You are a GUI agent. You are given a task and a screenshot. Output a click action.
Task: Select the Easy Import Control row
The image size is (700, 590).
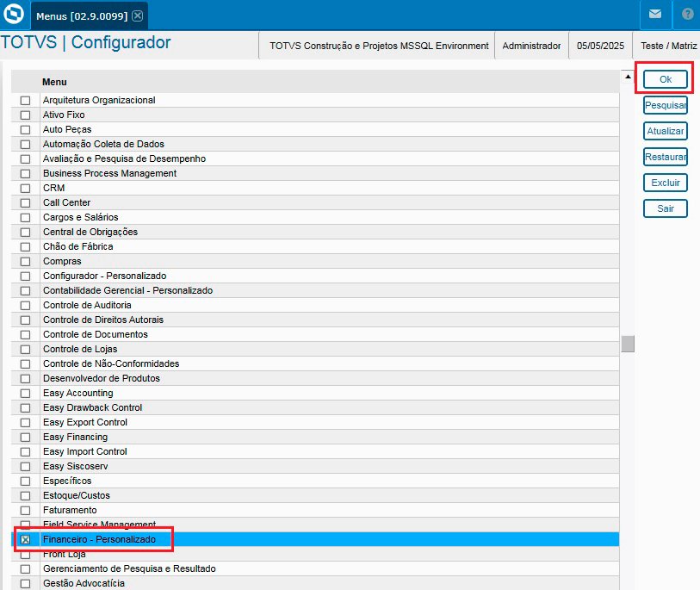[x=315, y=452]
